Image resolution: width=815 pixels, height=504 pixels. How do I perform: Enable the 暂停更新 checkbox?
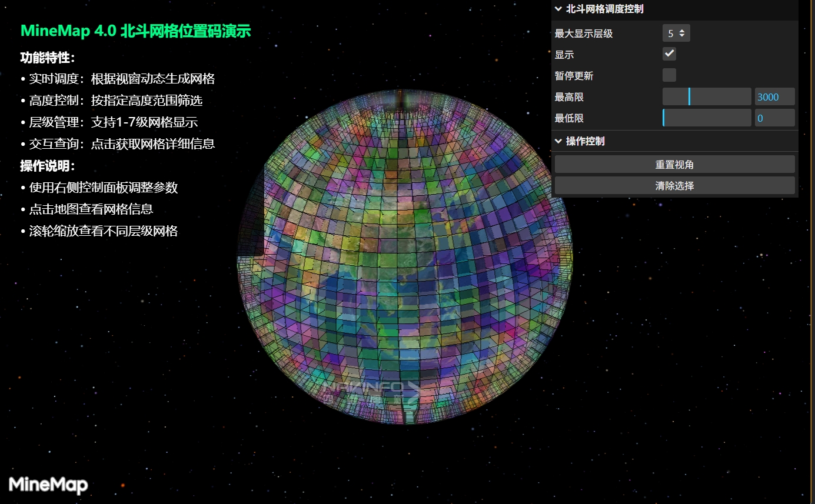(669, 75)
